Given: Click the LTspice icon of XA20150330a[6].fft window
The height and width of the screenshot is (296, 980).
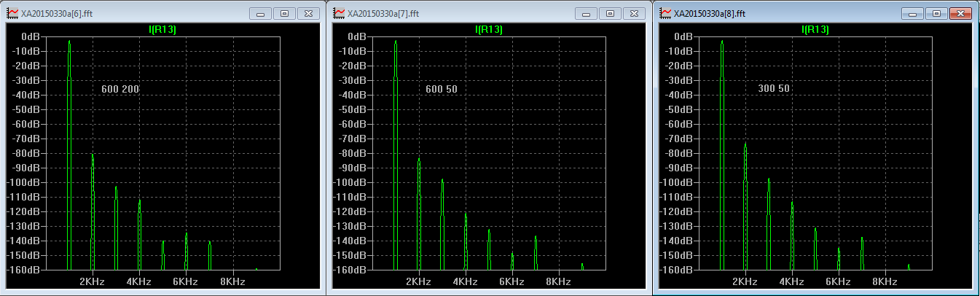Looking at the screenshot, I should tap(12, 13).
